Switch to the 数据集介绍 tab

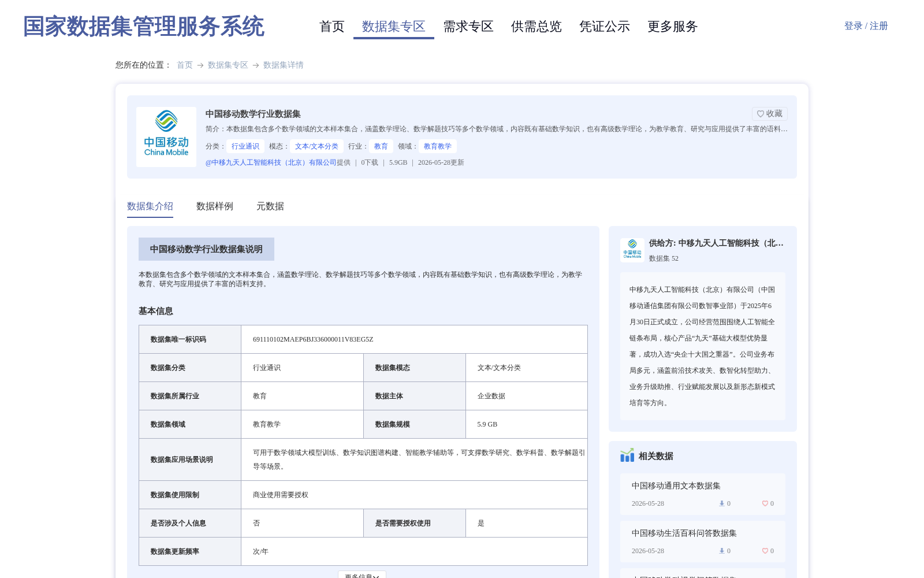coord(150,206)
